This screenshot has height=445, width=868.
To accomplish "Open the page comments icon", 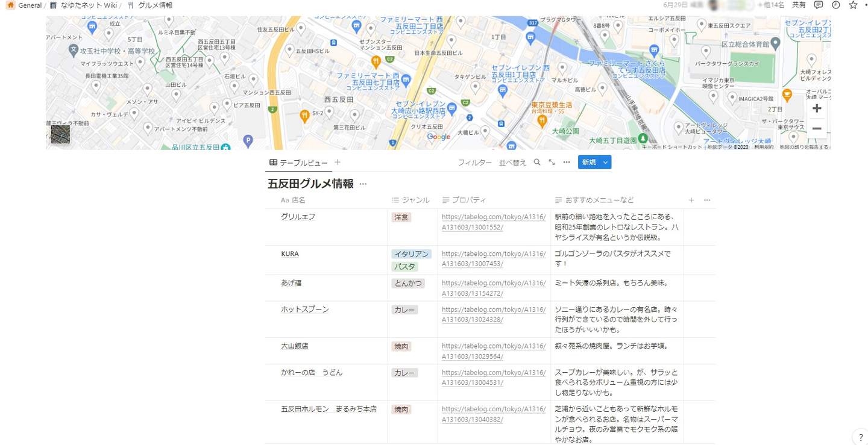I will coord(819,5).
